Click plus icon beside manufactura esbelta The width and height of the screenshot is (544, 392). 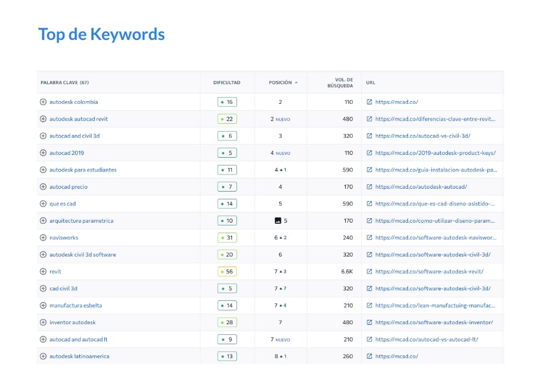[43, 305]
